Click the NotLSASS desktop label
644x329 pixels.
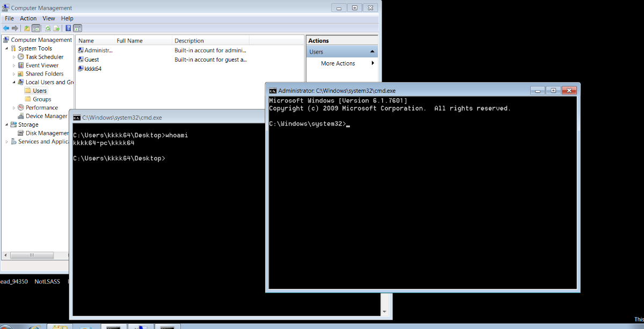tap(47, 281)
